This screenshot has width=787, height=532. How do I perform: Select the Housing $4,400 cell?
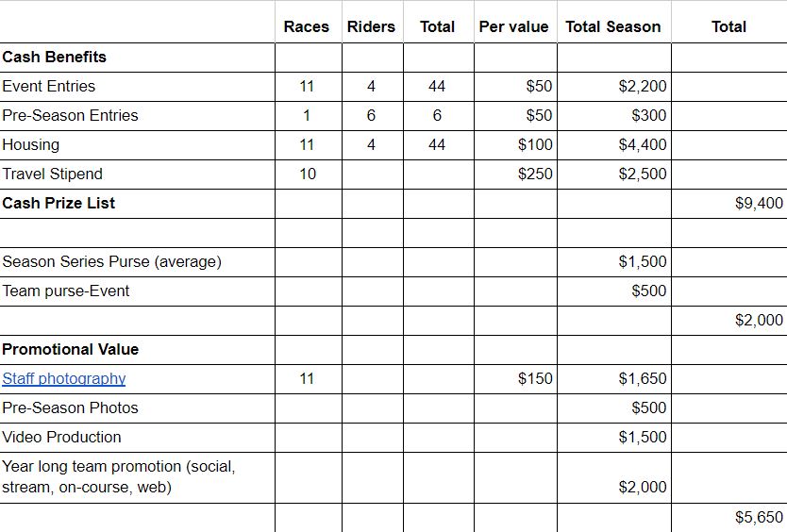pyautogui.click(x=613, y=144)
